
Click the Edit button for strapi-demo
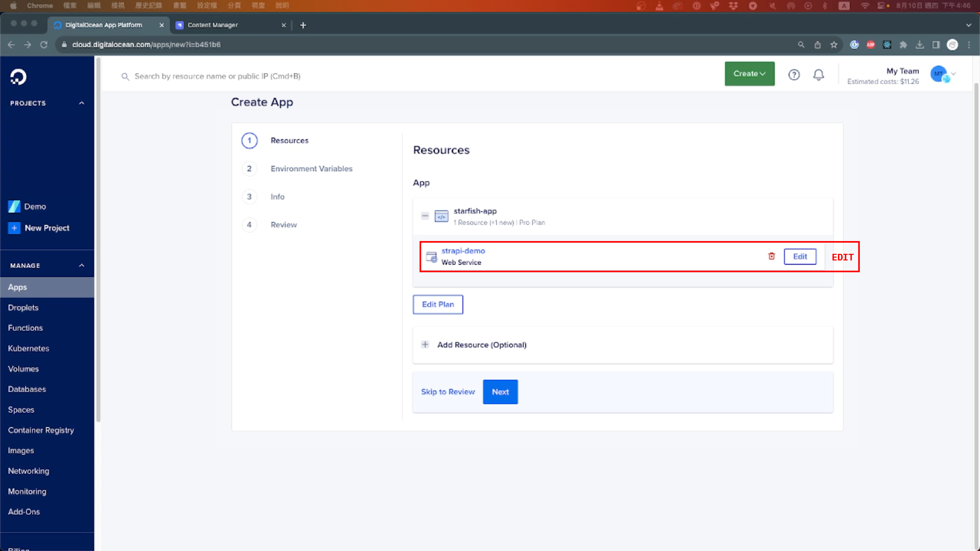click(x=800, y=256)
